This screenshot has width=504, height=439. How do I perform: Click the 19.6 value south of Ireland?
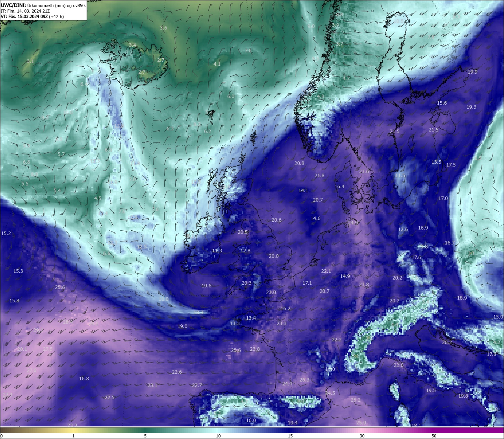(206, 286)
